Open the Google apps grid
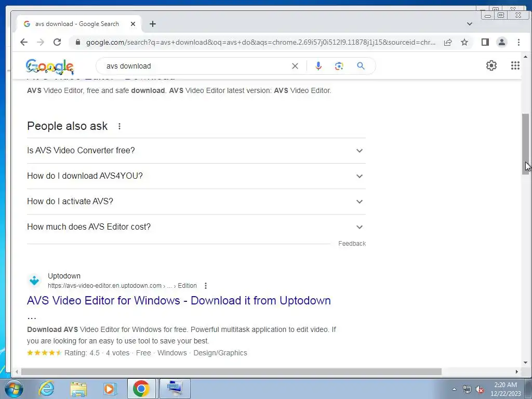 [x=515, y=65]
